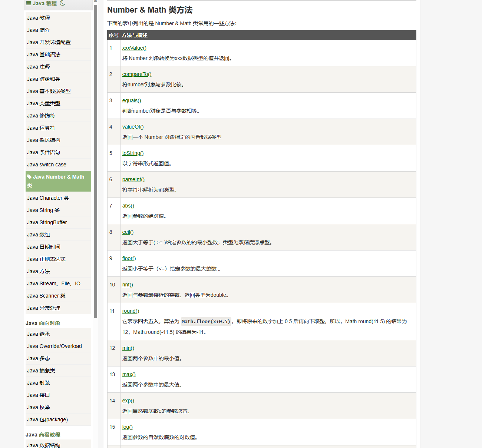Screen dimensions: 482x448
Task: Open Java 基本数据类型 sidebar item
Action: click(x=58, y=91)
